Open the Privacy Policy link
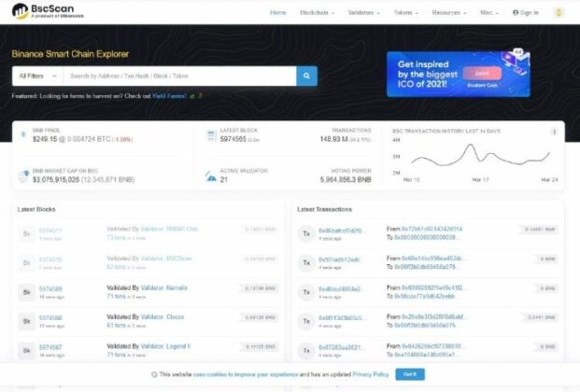The width and height of the screenshot is (580, 392). 371,374
